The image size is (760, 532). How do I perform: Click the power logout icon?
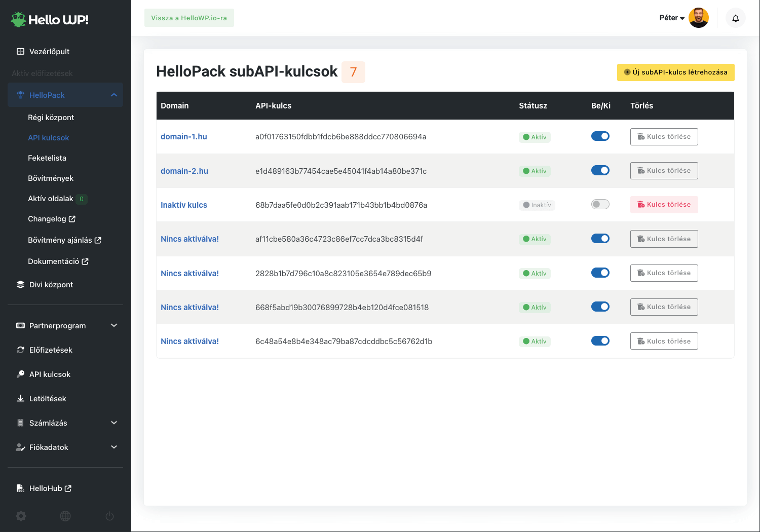click(x=109, y=516)
